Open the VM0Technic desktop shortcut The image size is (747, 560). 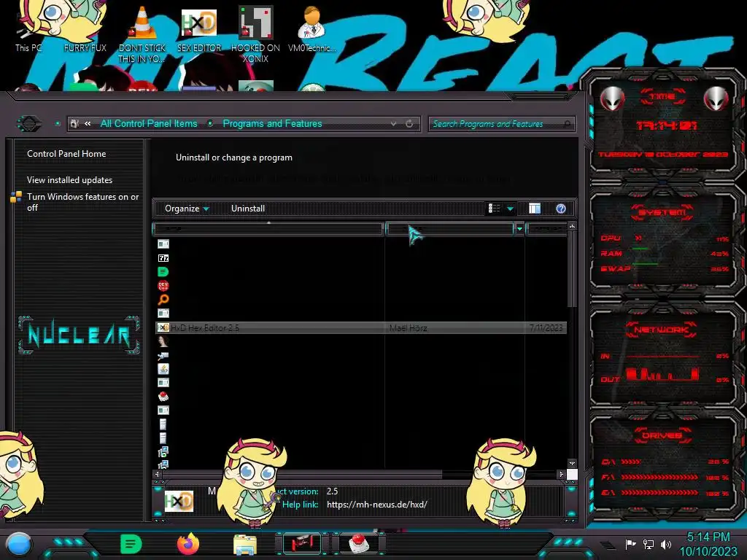[312, 31]
